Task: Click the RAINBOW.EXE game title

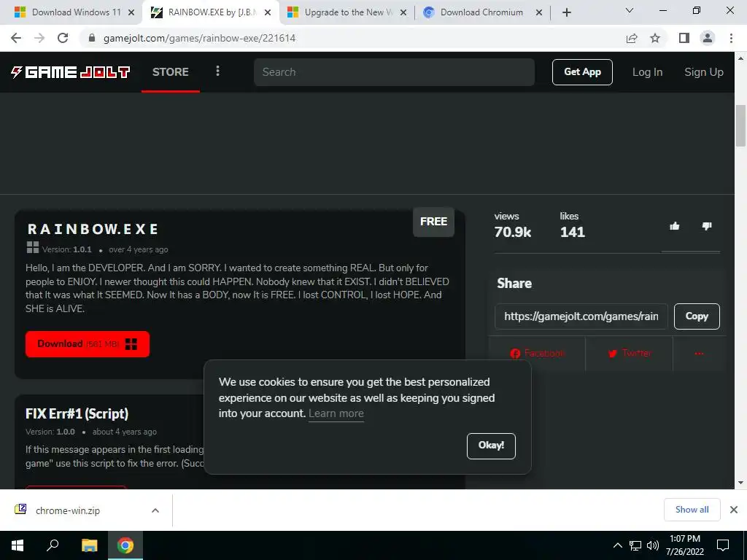Action: coord(93,229)
